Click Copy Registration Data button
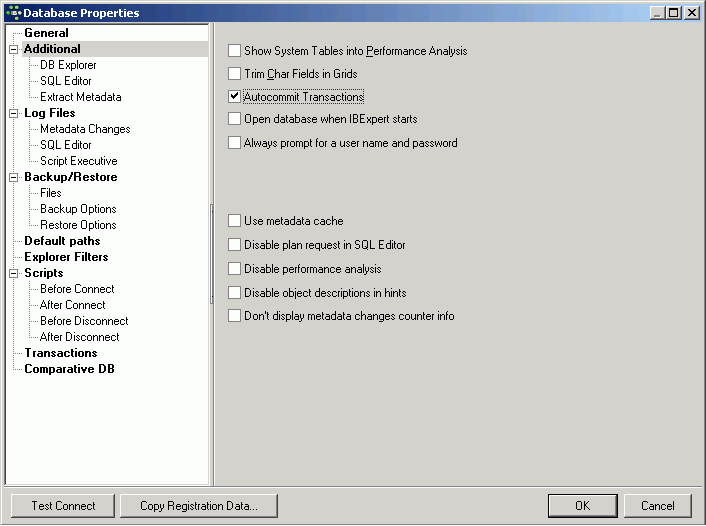The height and width of the screenshot is (526, 706). click(199, 506)
